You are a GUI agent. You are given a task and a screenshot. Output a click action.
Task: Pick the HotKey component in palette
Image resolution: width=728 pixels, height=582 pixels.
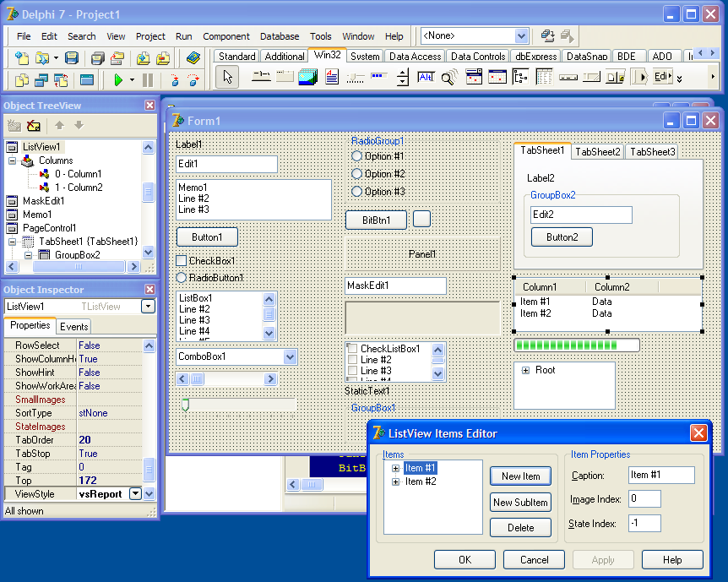pos(426,77)
